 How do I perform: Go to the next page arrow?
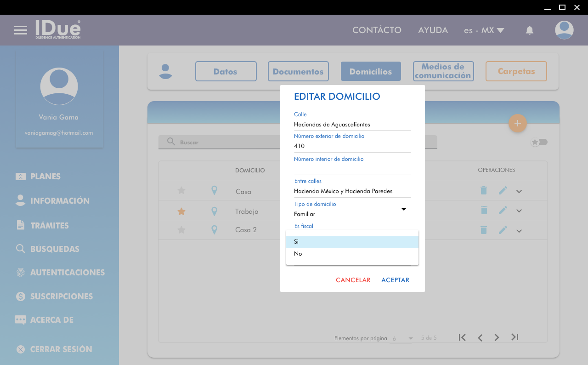497,337
